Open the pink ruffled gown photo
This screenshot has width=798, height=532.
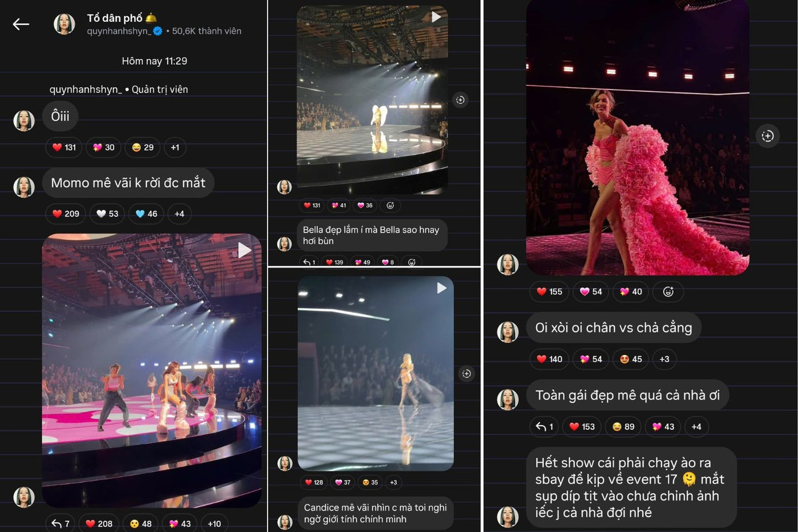point(637,138)
